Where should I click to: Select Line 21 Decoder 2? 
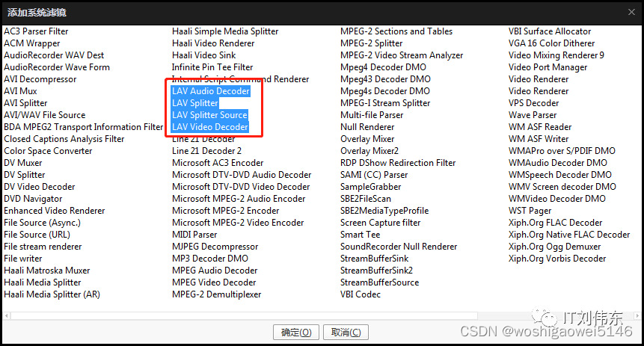[x=206, y=151]
